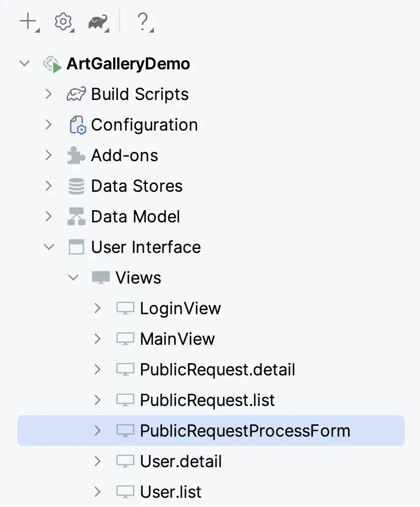This screenshot has width=420, height=507.
Task: Click the Data Stores database icon
Action: click(76, 186)
